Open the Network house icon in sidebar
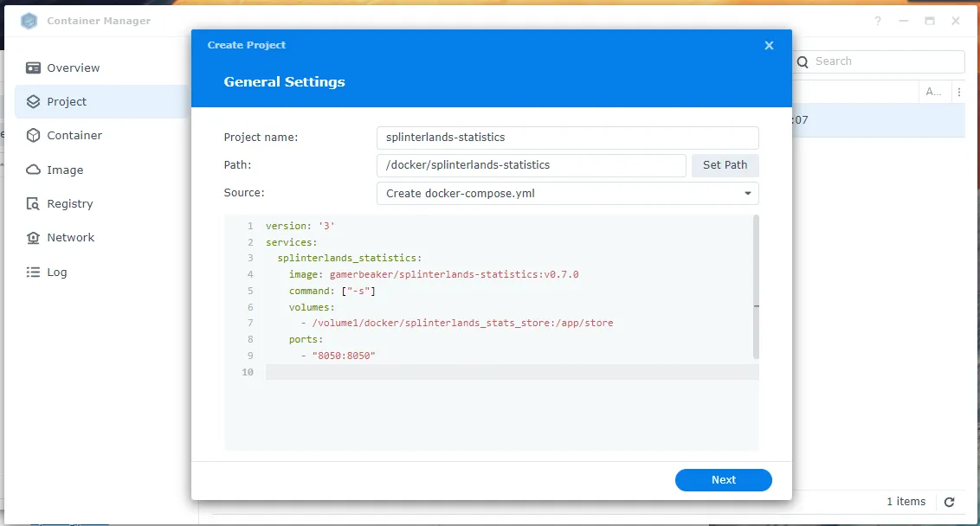The height and width of the screenshot is (526, 980). (33, 237)
